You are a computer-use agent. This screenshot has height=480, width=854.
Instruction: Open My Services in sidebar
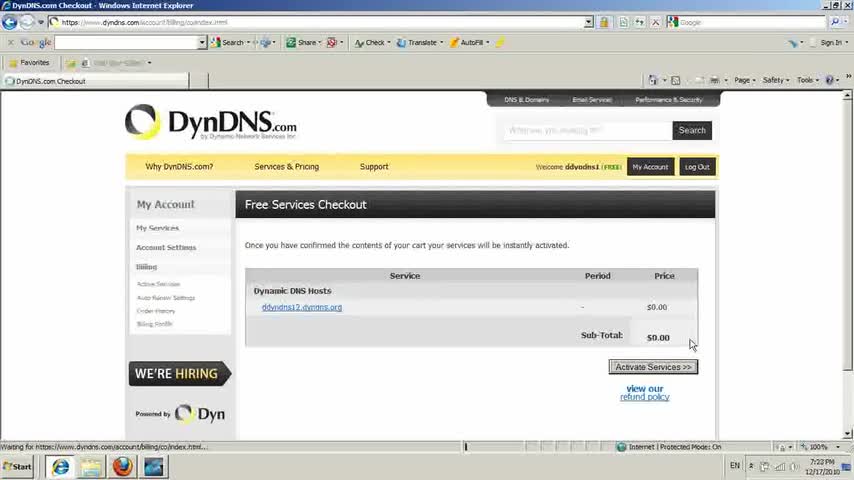click(x=157, y=228)
